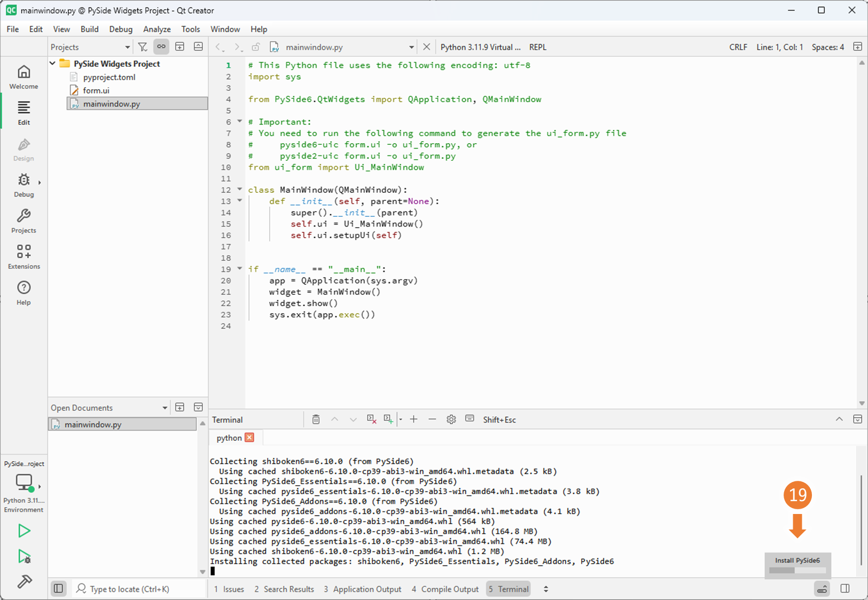Screen dimensions: 868x600
Task: Open the Analyze menu
Action: click(157, 29)
